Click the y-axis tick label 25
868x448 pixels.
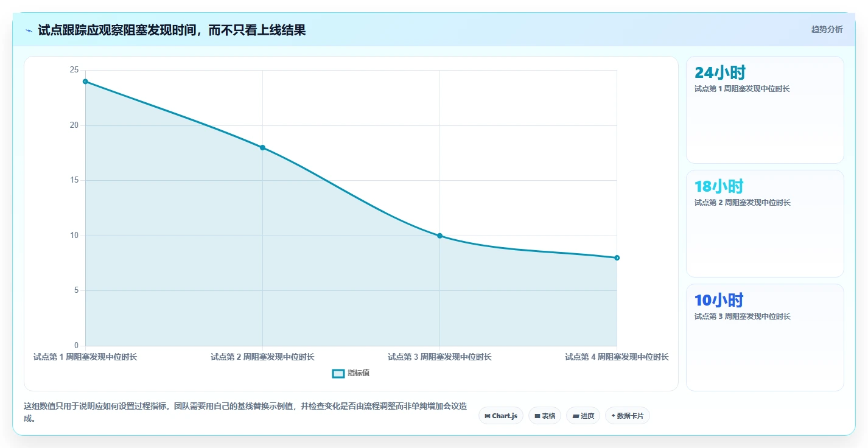tap(74, 70)
